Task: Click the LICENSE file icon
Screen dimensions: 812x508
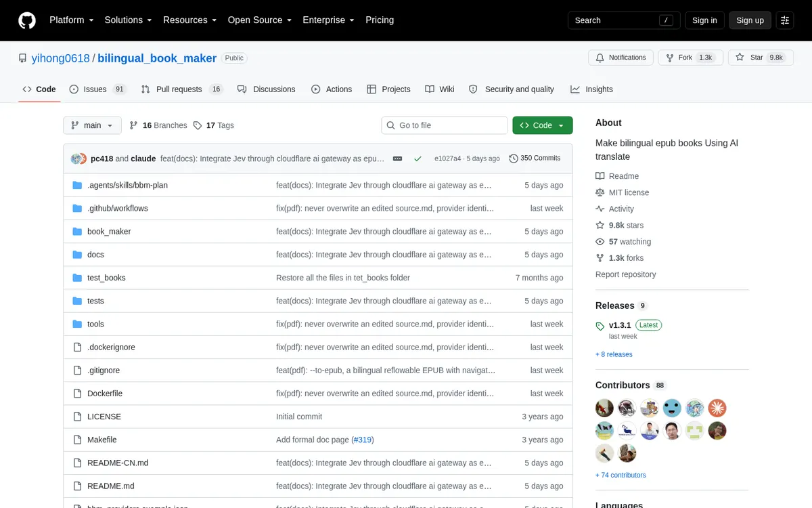Action: pos(77,417)
